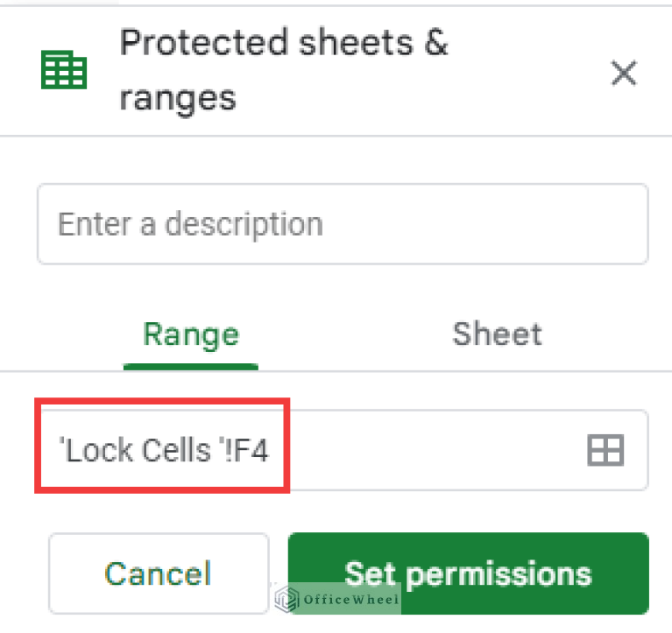Click the Set permissions button

coord(468,573)
